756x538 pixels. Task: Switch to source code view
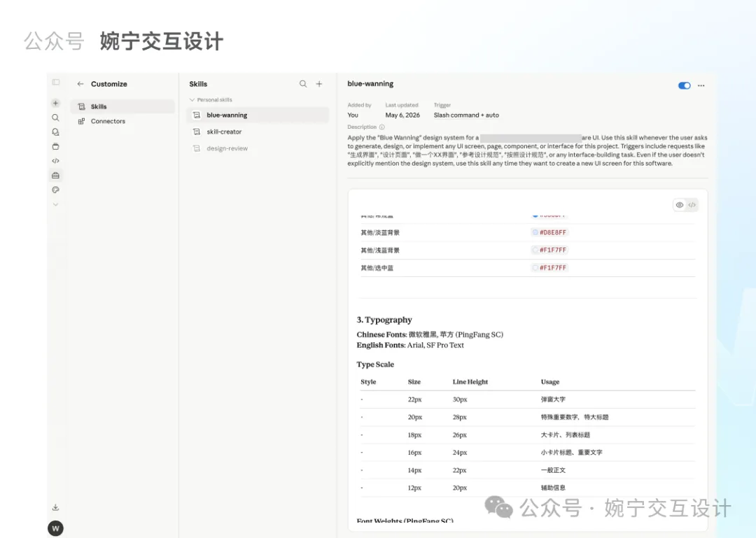click(692, 205)
